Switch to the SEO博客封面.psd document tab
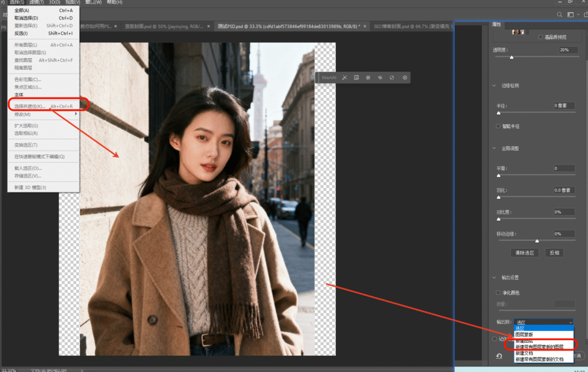Image resolution: width=588 pixels, height=372 pixels. coord(401,26)
